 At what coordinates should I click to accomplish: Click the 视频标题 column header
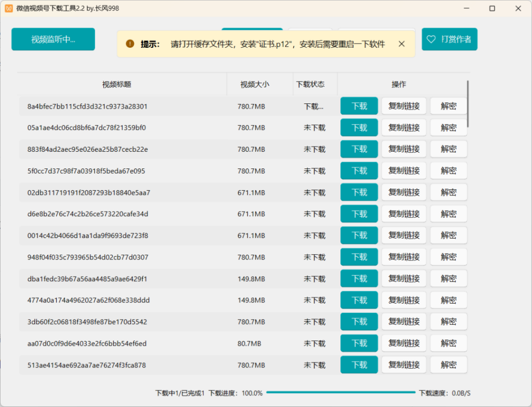click(116, 84)
